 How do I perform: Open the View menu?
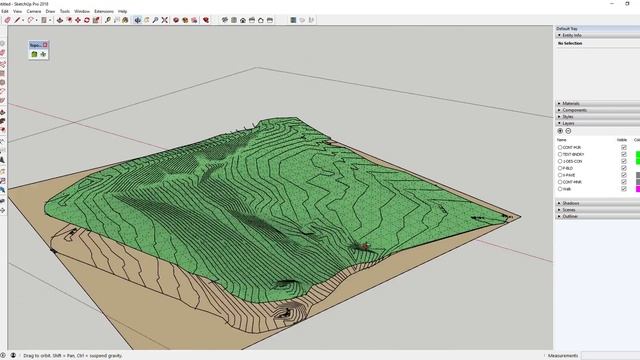[x=18, y=11]
